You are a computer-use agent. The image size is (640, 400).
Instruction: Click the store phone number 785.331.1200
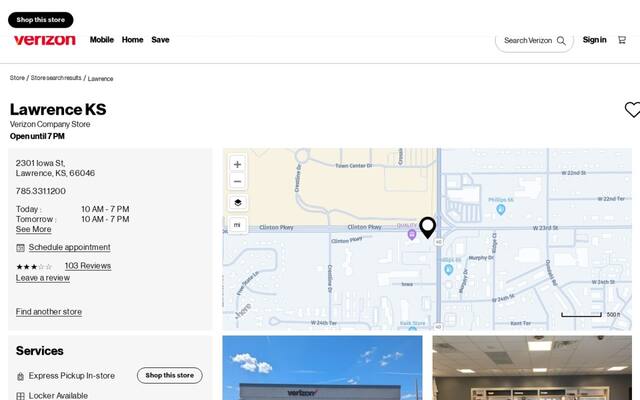(40, 191)
